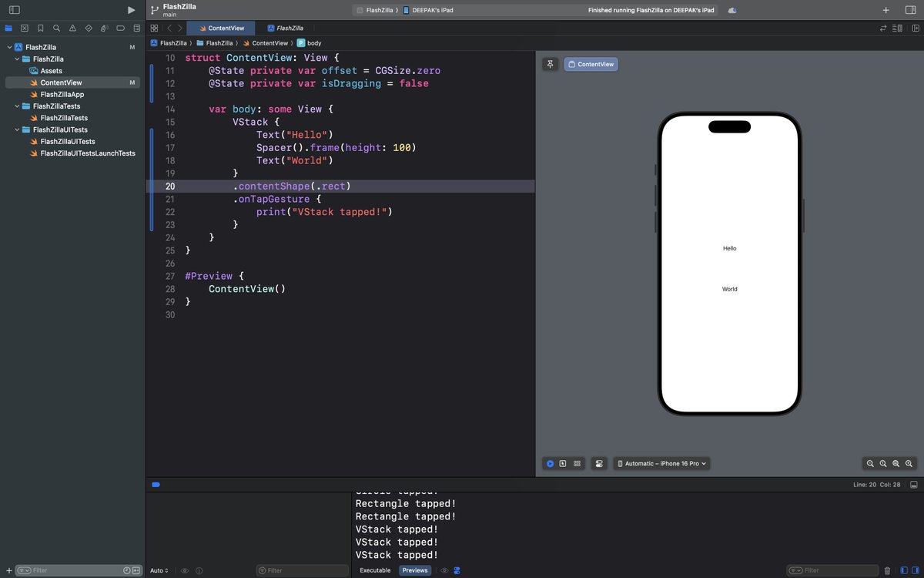Toggle the navigator sidebar button
Screen dimensions: 924x578
point(14,10)
